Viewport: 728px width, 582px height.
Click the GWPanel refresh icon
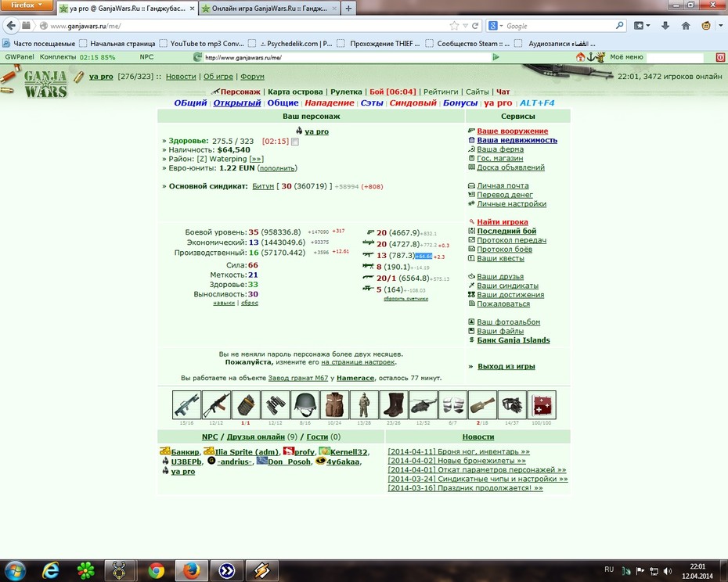[x=197, y=57]
